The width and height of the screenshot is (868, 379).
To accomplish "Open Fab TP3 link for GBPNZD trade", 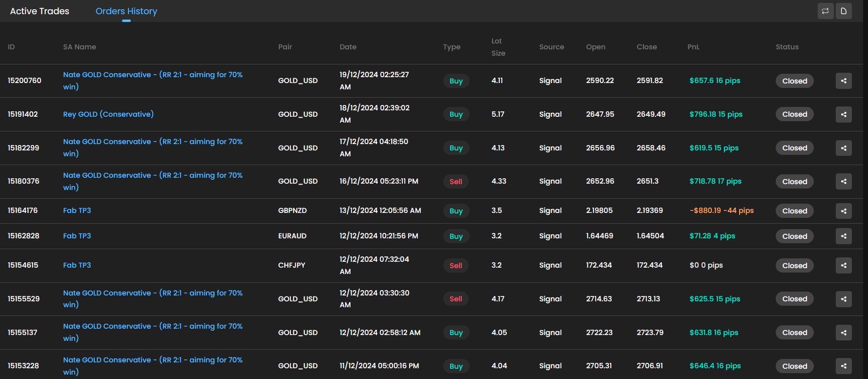I will pyautogui.click(x=77, y=211).
